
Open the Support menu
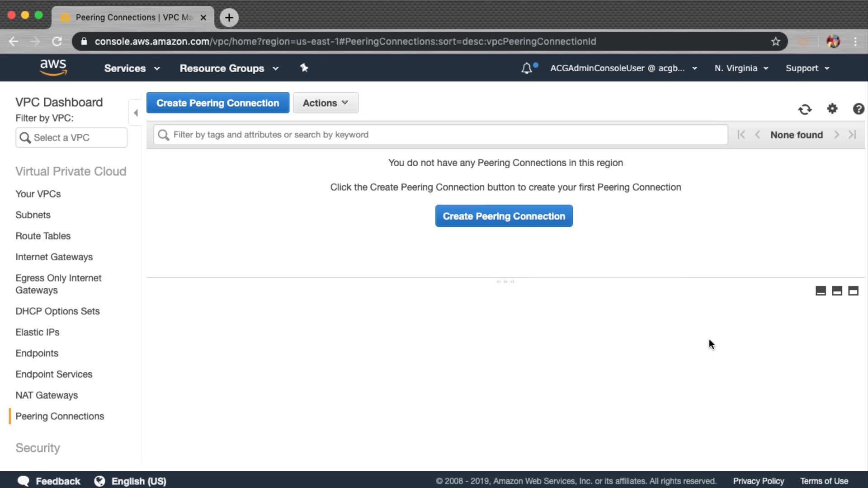click(x=807, y=68)
